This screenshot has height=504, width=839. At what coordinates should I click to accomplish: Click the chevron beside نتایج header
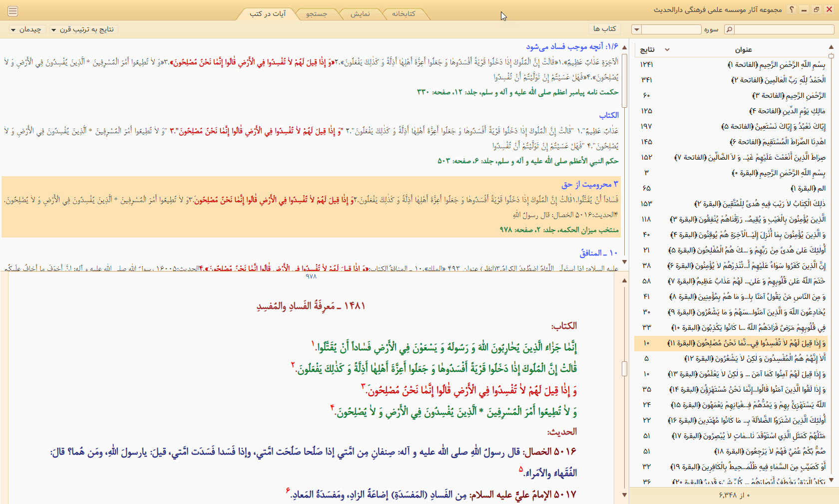[x=667, y=49]
